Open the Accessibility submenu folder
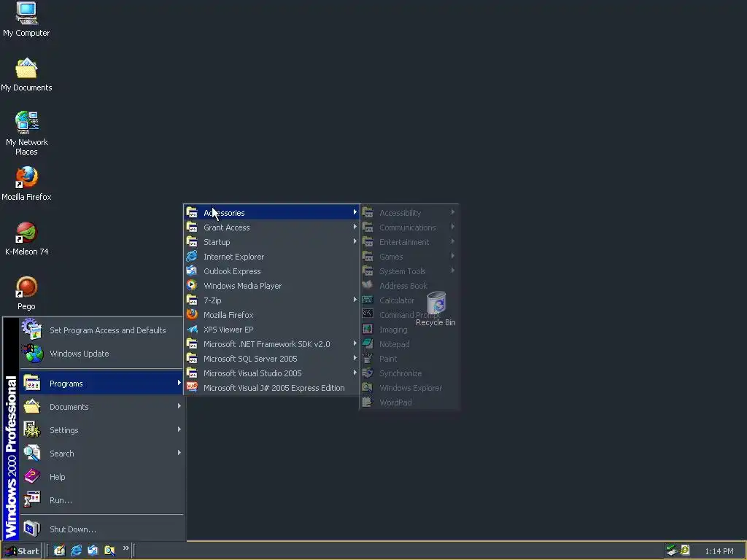 (x=409, y=213)
